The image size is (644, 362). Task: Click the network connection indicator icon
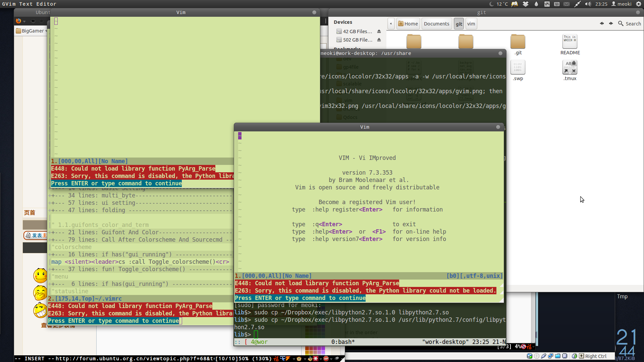(x=577, y=4)
